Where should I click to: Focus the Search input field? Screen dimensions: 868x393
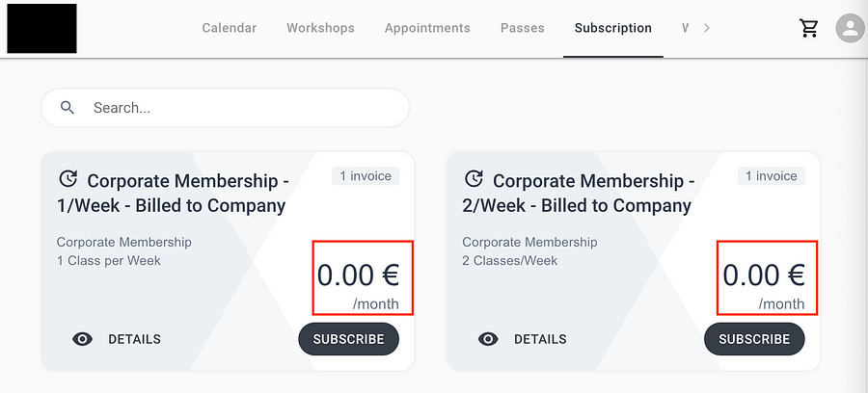point(241,108)
